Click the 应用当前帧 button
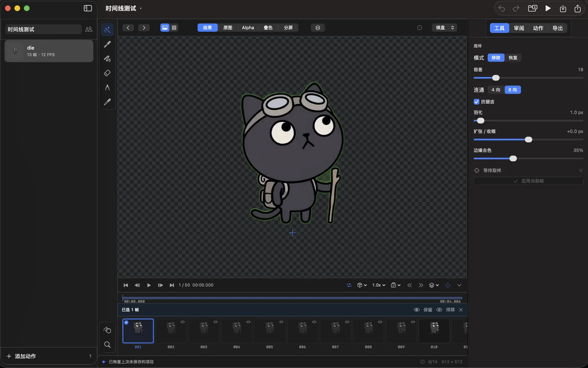This screenshot has height=368, width=588. point(528,181)
